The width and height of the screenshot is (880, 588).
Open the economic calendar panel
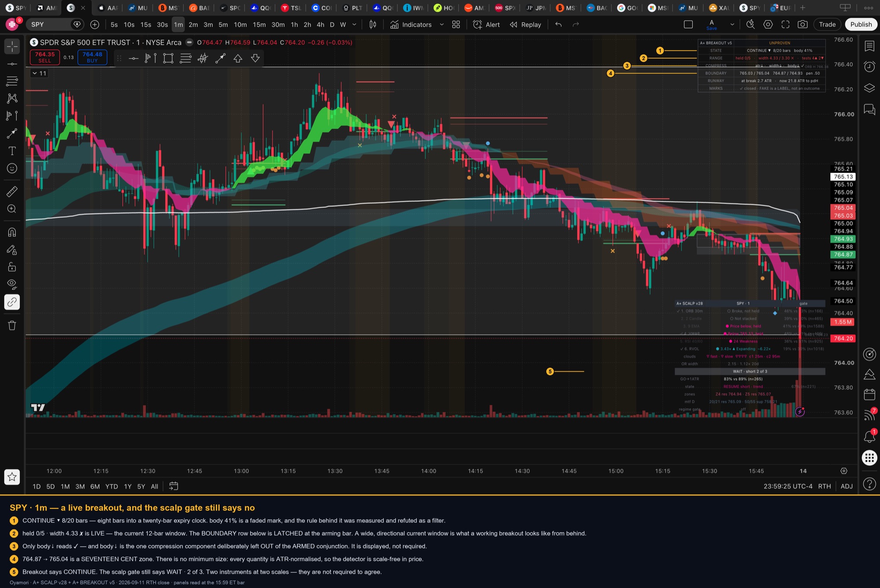[x=869, y=394]
